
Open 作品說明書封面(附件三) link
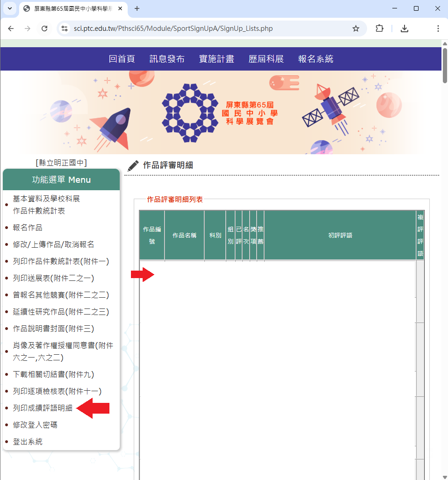(53, 329)
